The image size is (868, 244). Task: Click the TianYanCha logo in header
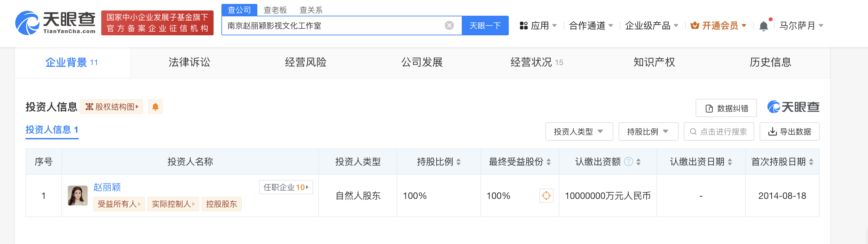point(56,23)
